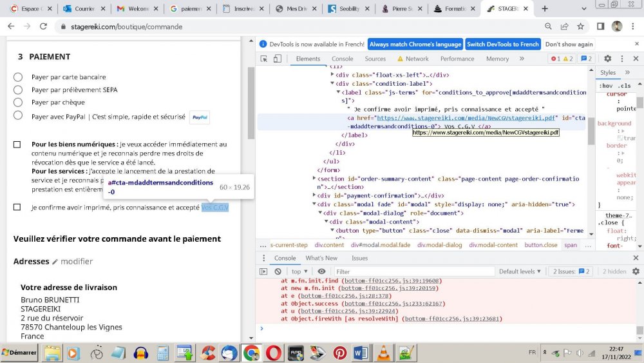Reload the page in Chrome
644x363 pixels.
(44, 26)
